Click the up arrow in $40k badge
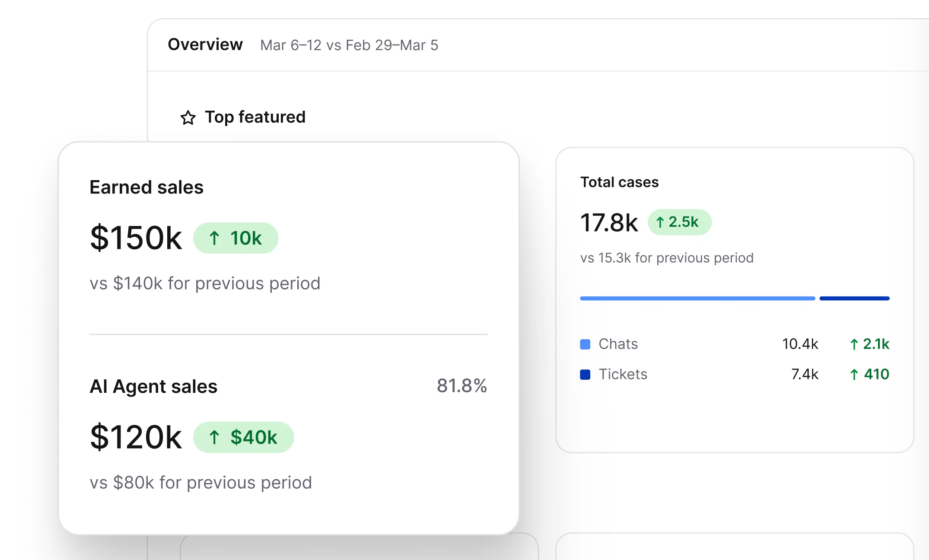929x560 pixels. click(214, 437)
